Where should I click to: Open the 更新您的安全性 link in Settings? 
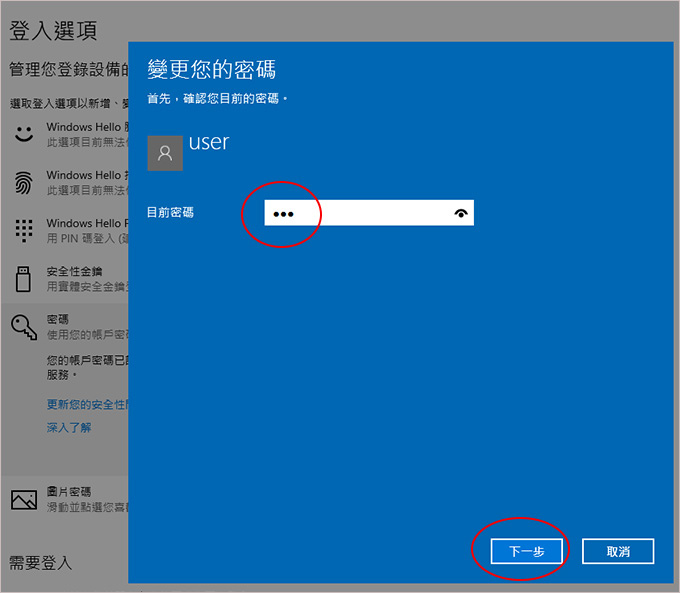[x=87, y=404]
